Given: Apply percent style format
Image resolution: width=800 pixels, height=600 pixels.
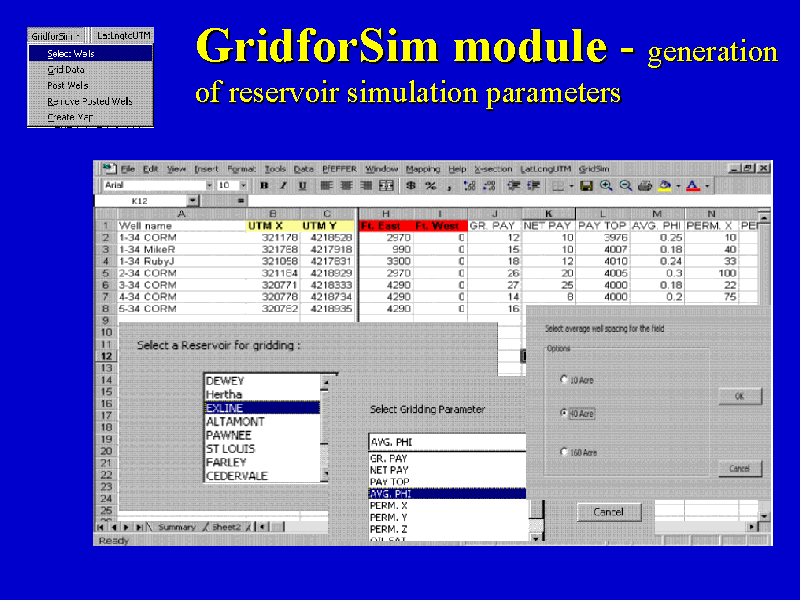Looking at the screenshot, I should pyautogui.click(x=431, y=186).
